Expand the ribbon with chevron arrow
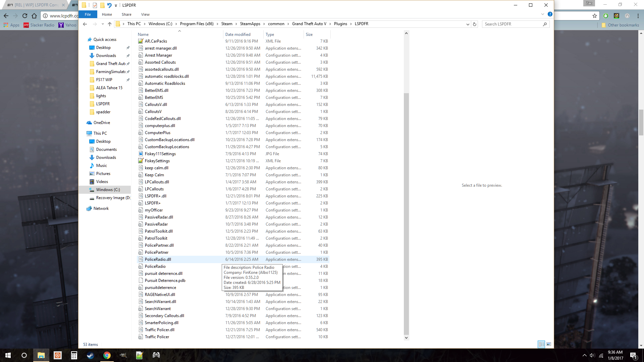 pos(542,14)
